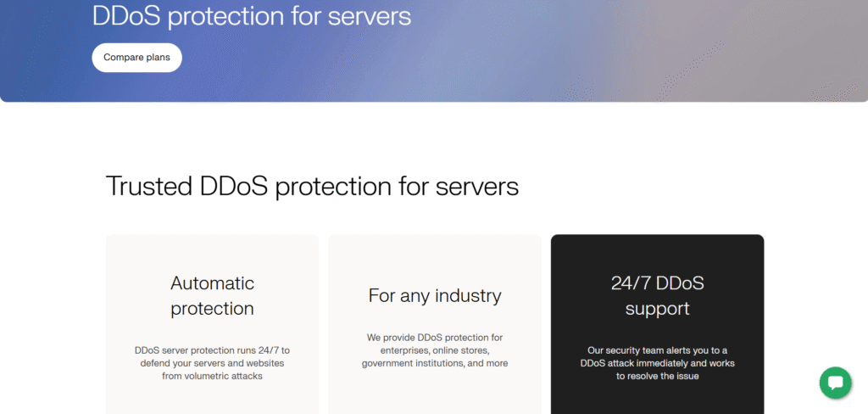
Task: Click the hero title 'DDoS protection for servers'
Action: (x=251, y=16)
